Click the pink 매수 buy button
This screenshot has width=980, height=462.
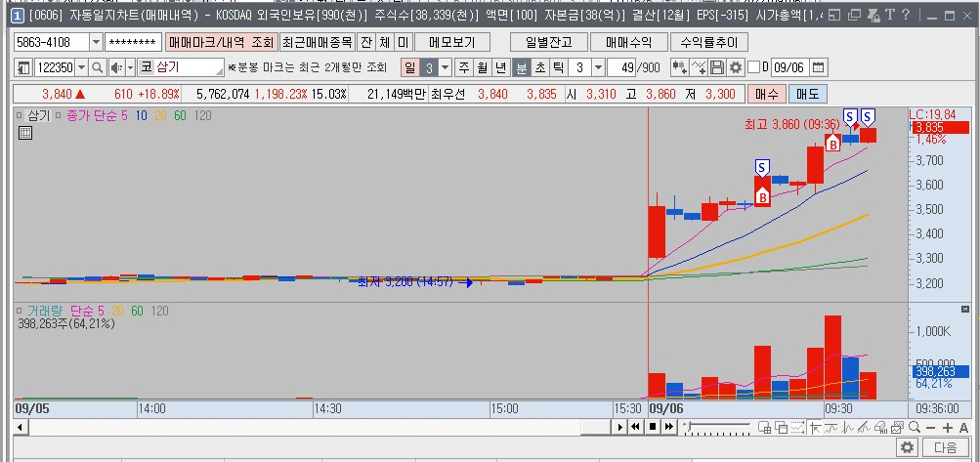click(x=766, y=95)
